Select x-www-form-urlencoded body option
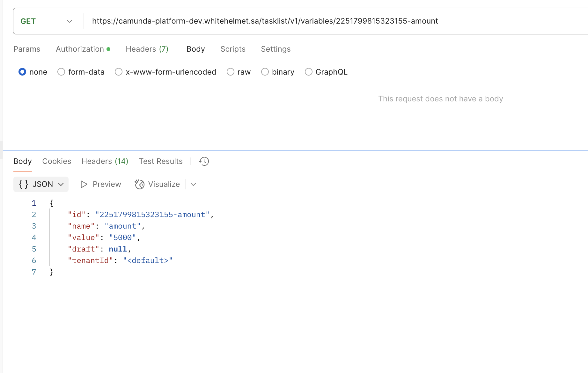The image size is (588, 373). click(x=165, y=72)
